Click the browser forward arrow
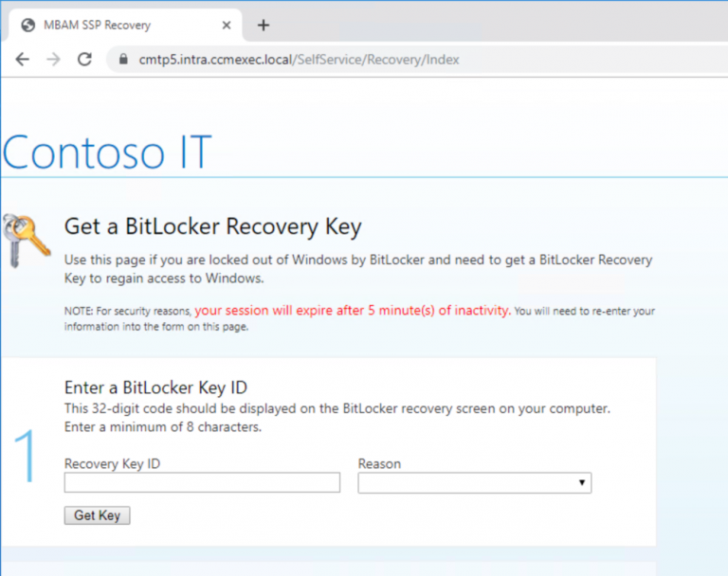728x576 pixels. click(53, 59)
